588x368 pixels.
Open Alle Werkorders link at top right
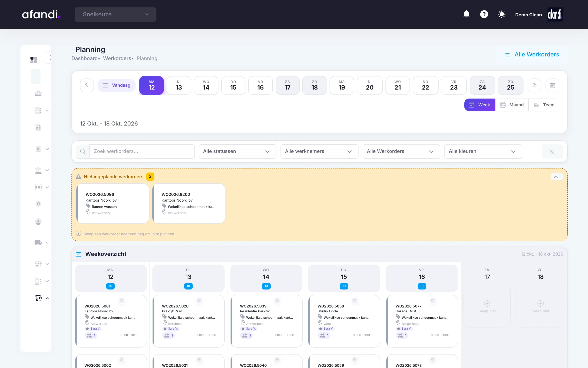[532, 55]
